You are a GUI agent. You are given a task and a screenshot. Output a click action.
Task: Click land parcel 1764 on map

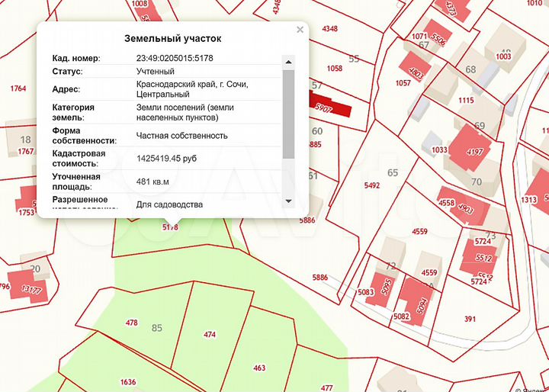tap(18, 88)
